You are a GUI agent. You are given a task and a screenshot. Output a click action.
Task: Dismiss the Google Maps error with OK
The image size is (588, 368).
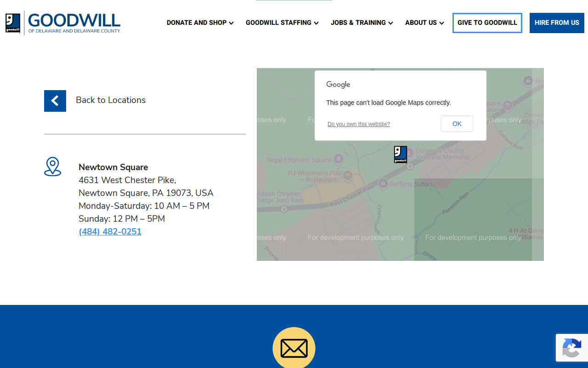click(457, 124)
